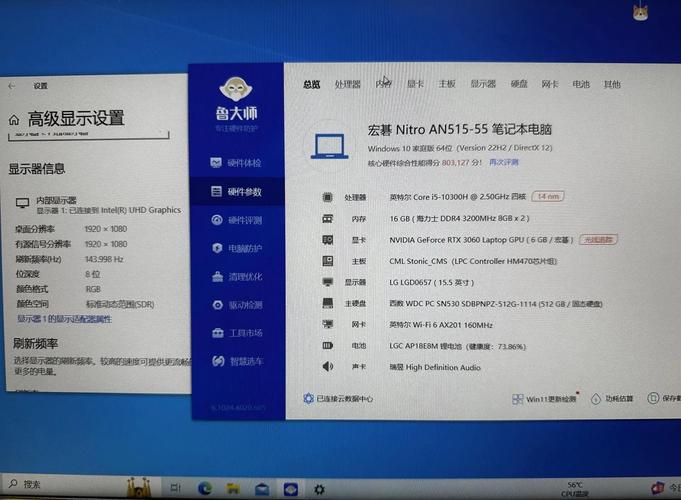Screen dimensions: 681x500
Task: Click badge next to RTX 3060 entry
Action: click(598, 239)
